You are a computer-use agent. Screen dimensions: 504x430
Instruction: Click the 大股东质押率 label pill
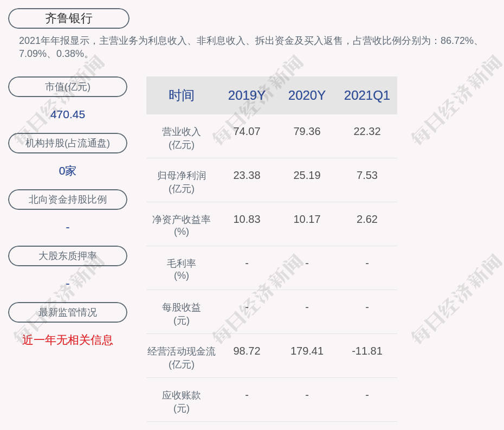[x=68, y=256]
